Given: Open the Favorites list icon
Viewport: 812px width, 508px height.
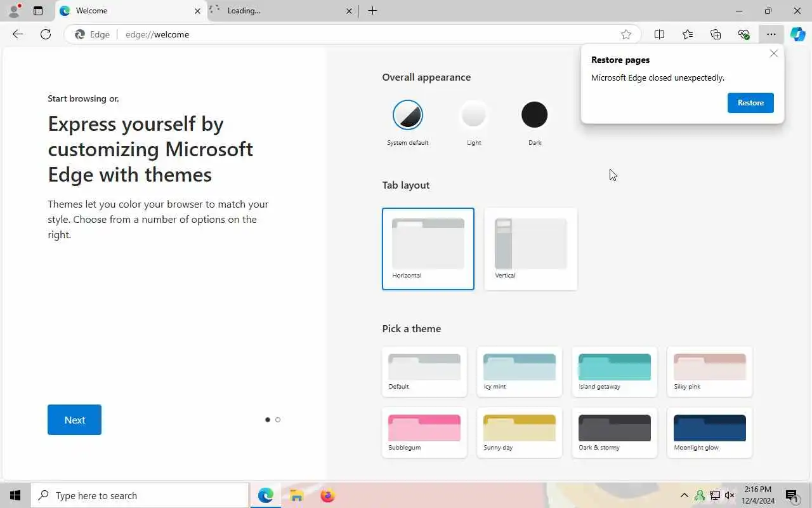Looking at the screenshot, I should [688, 34].
